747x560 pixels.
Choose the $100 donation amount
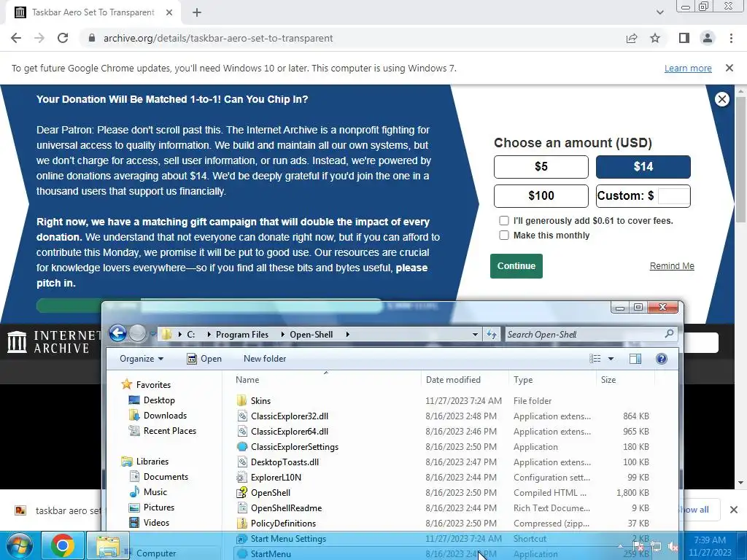point(541,195)
